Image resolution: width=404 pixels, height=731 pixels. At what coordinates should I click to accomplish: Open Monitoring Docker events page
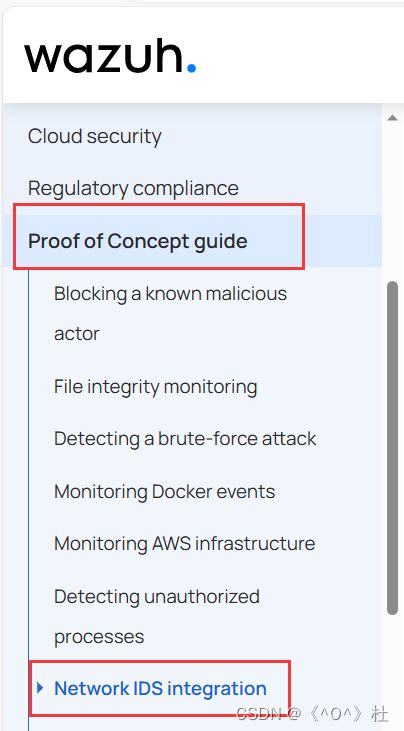click(x=164, y=491)
